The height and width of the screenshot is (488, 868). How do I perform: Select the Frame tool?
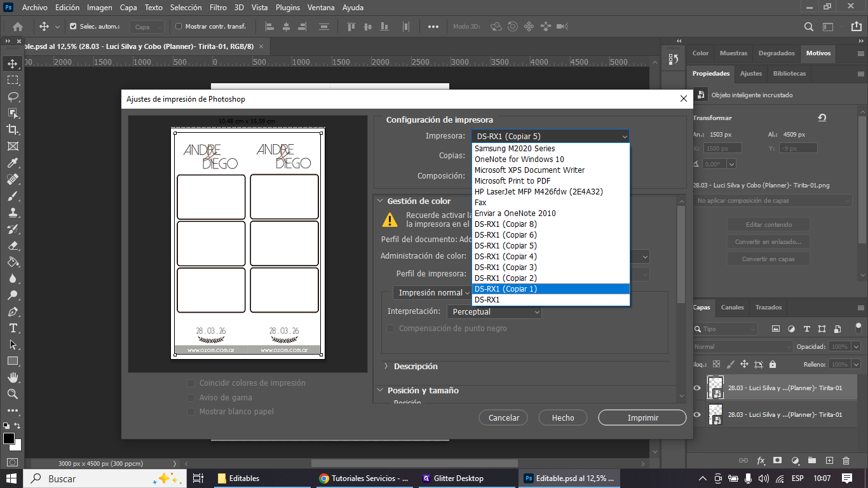coord(12,146)
